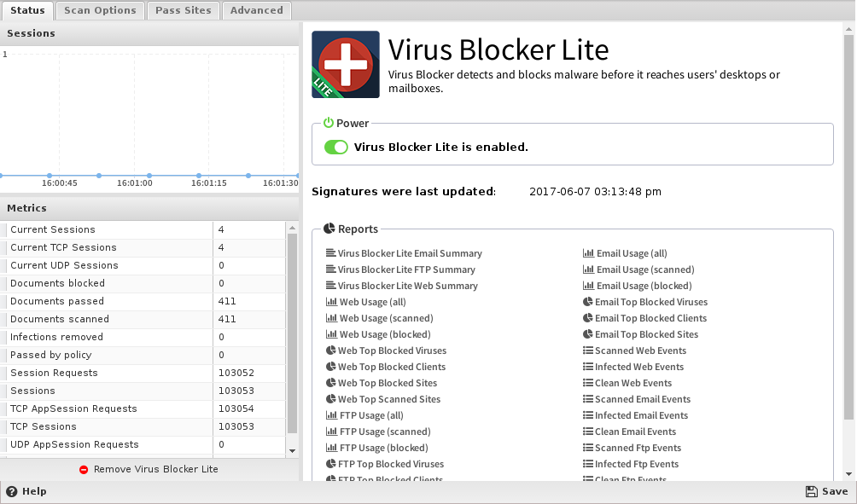Click the Save floppy disk icon

[x=812, y=492]
